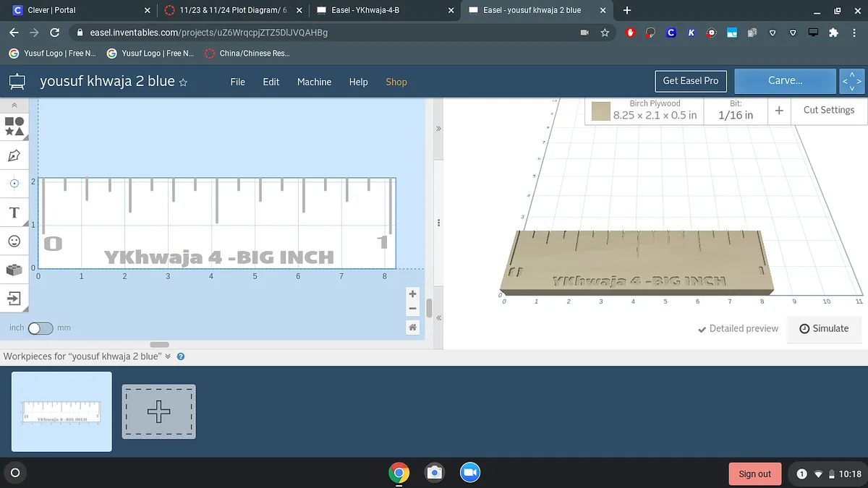Click the pane divider three-dot handle
868x488 pixels.
(437, 224)
